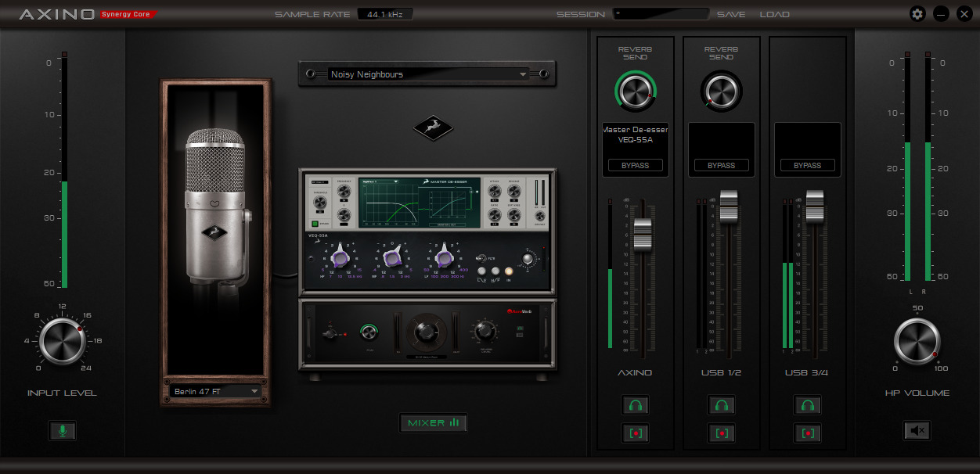Click the session name input field
980x474 pixels.
tap(661, 14)
